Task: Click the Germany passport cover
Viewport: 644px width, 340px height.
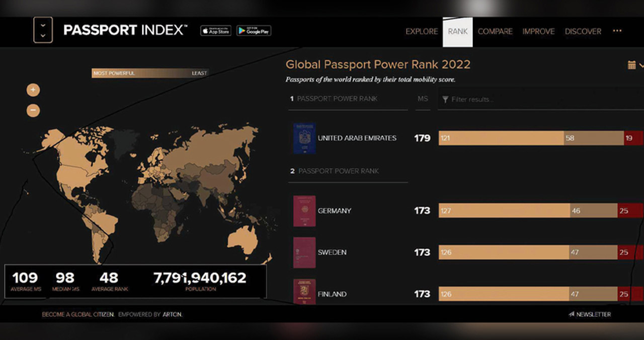Action: [304, 211]
